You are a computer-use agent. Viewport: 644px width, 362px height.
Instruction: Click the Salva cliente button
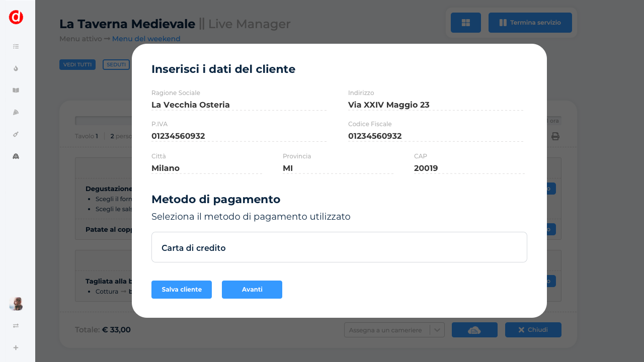182,290
